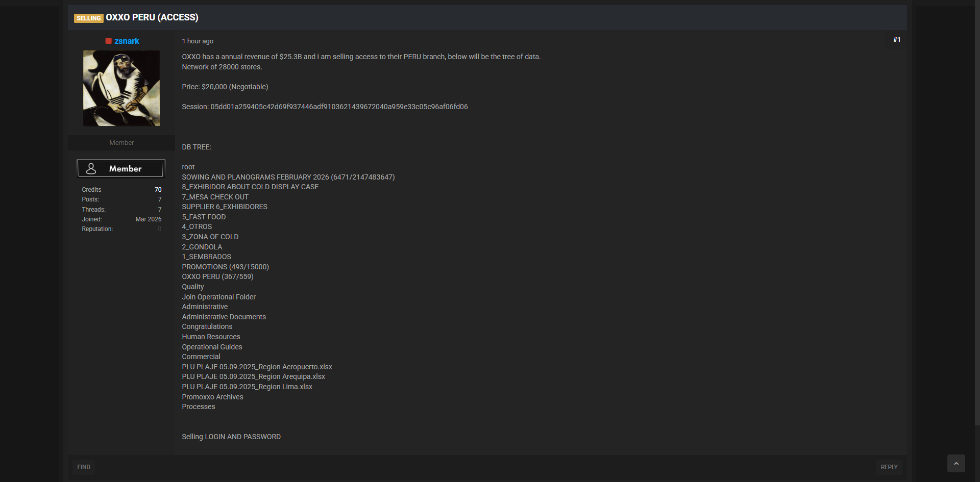This screenshot has height=482, width=980.
Task: Click the Session hash string in post
Action: coord(339,107)
